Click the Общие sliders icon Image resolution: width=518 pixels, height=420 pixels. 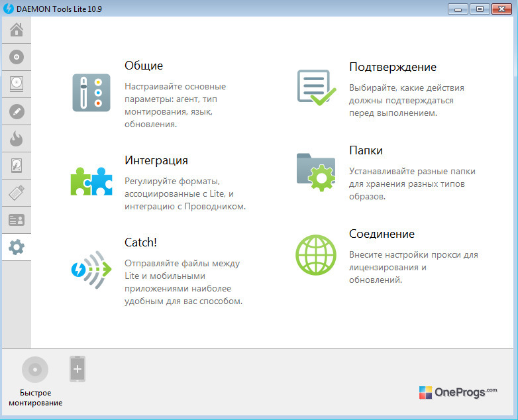pos(91,93)
